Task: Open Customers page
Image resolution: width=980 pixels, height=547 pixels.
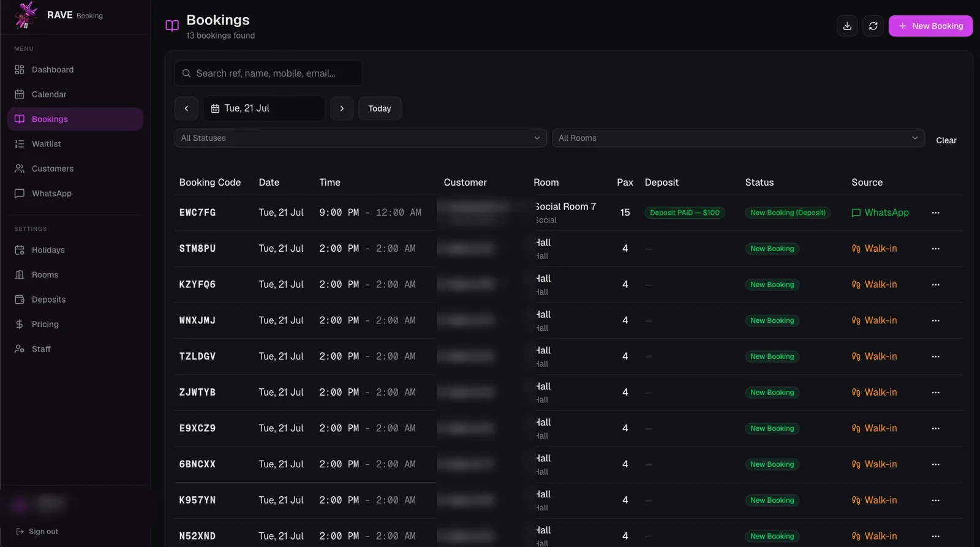Action: (75, 168)
